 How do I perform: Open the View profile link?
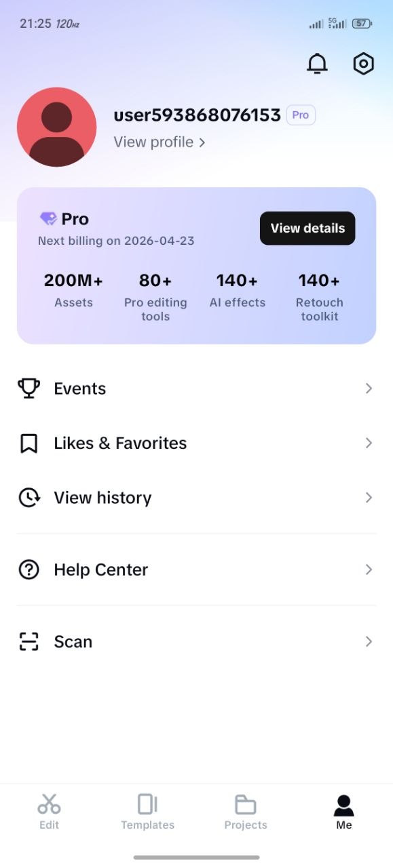pos(160,142)
